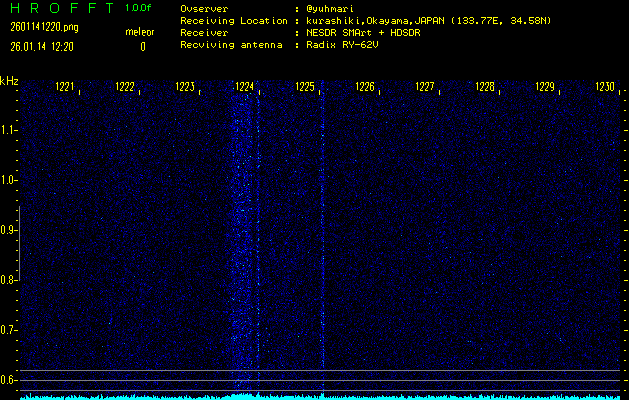This screenshot has width=629, height=400.
Task: Click the 1222 time marker
Action: point(125,87)
